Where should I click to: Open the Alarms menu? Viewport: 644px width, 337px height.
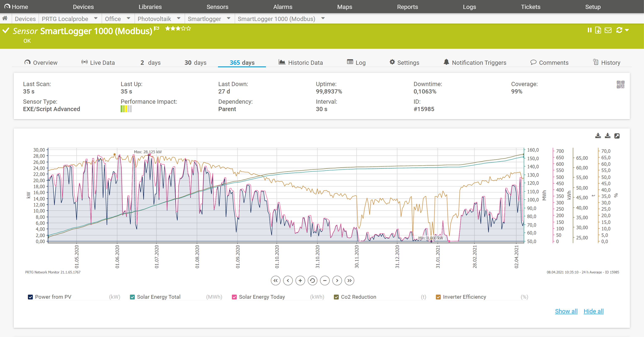pos(283,7)
